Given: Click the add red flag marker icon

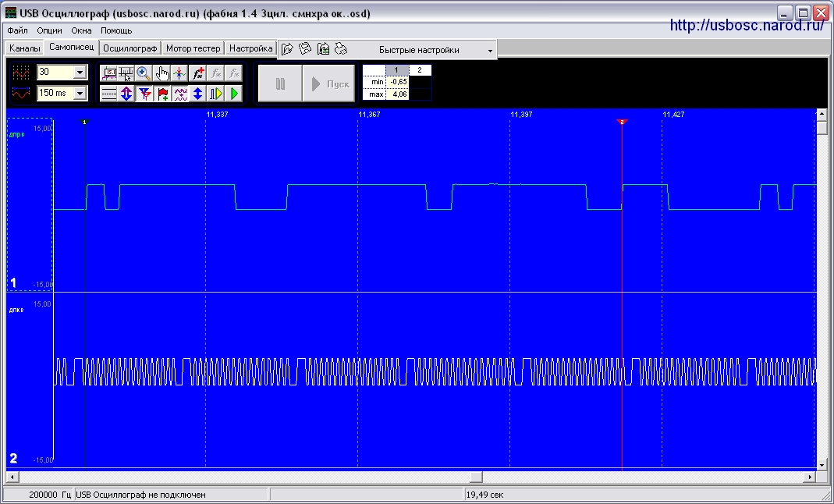Looking at the screenshot, I should coord(161,94).
